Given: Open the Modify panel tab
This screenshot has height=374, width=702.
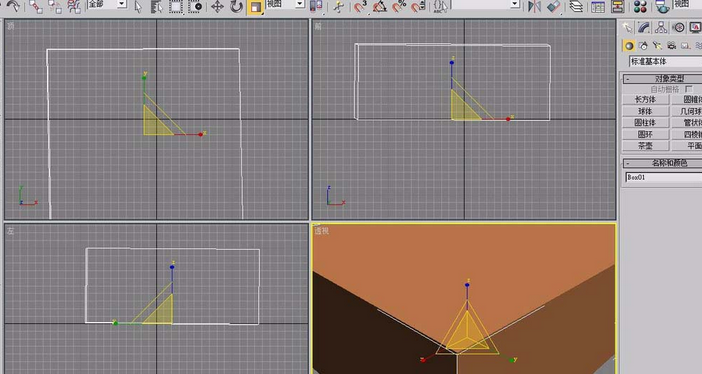Looking at the screenshot, I should 644,28.
